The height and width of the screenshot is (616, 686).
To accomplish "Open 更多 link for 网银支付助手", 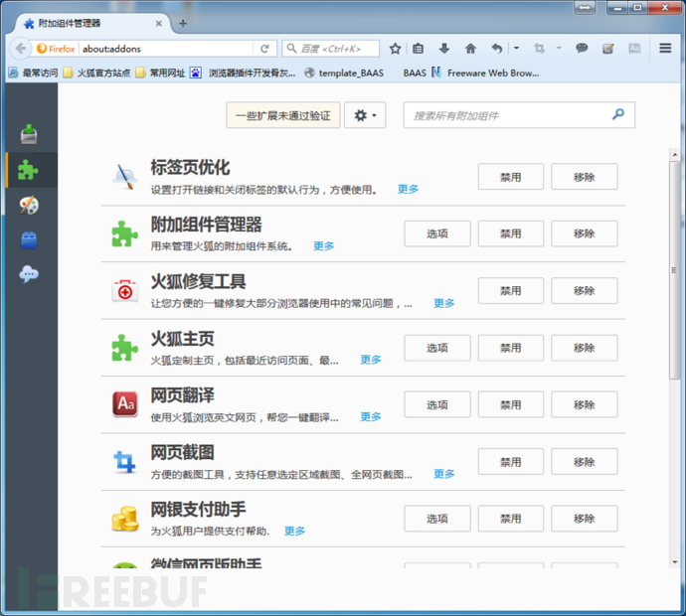I will click(x=294, y=531).
